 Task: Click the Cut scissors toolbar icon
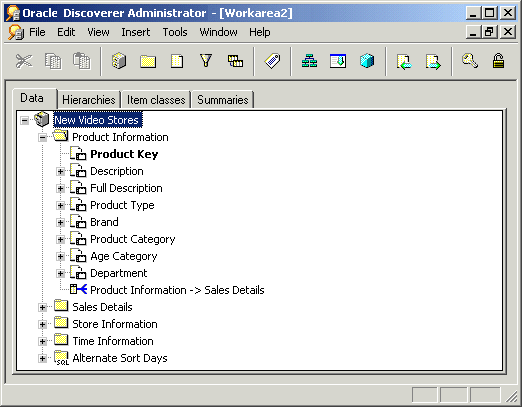(24, 61)
